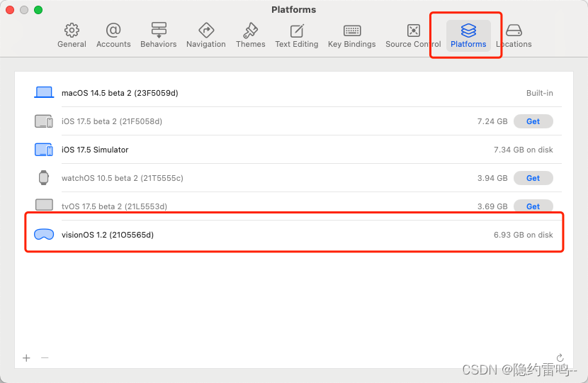
Task: Open the Themes paintbrush icon
Action: click(x=251, y=30)
